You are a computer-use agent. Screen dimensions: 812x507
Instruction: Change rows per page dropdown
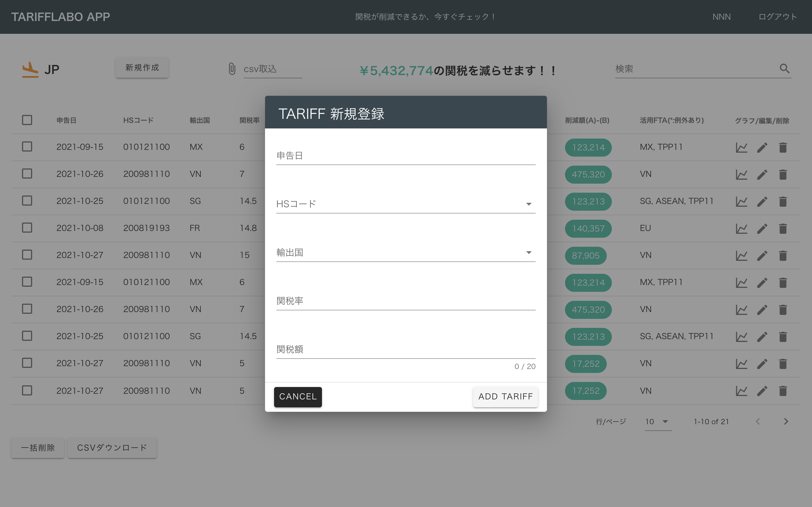pos(658,421)
